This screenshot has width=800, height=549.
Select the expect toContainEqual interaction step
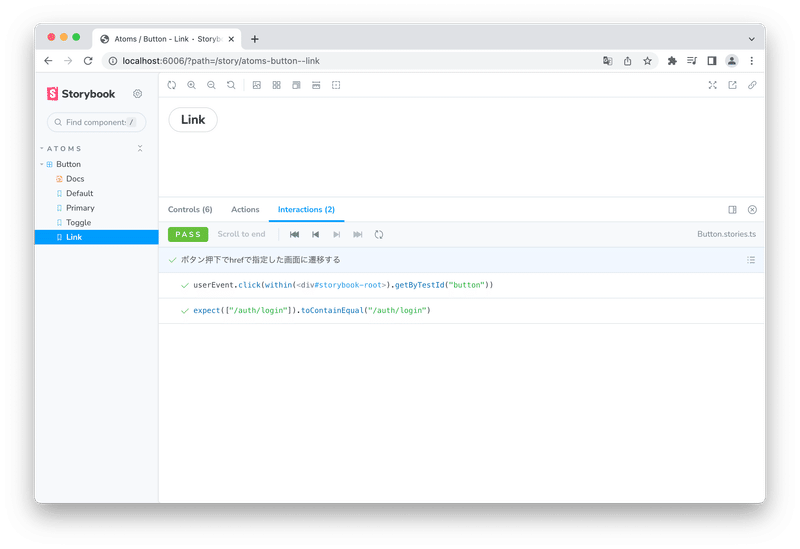pyautogui.click(x=461, y=310)
